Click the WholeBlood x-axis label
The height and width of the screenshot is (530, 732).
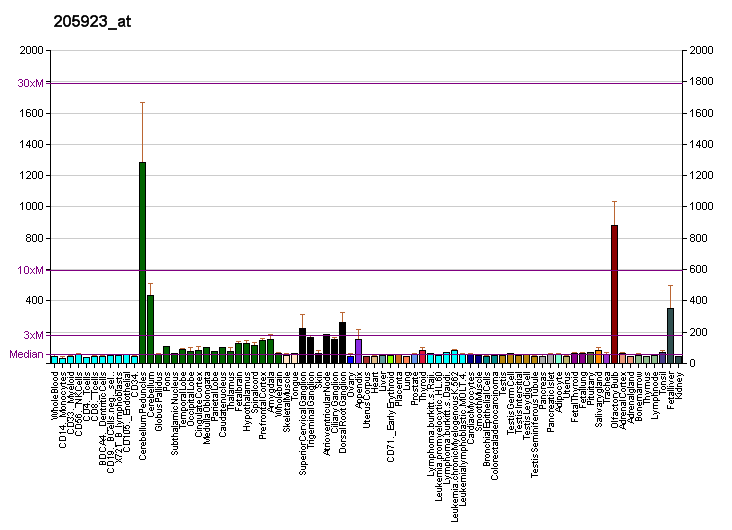(x=55, y=396)
